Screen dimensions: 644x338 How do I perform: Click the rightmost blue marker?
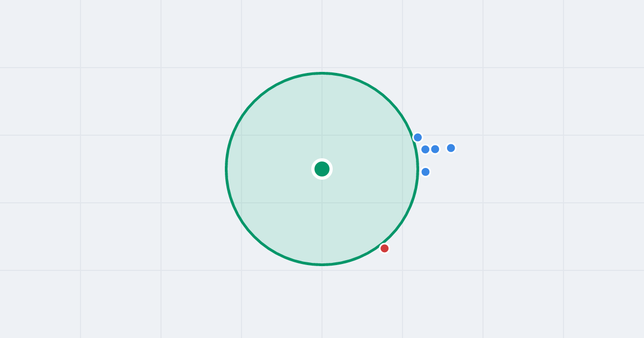[x=451, y=148]
